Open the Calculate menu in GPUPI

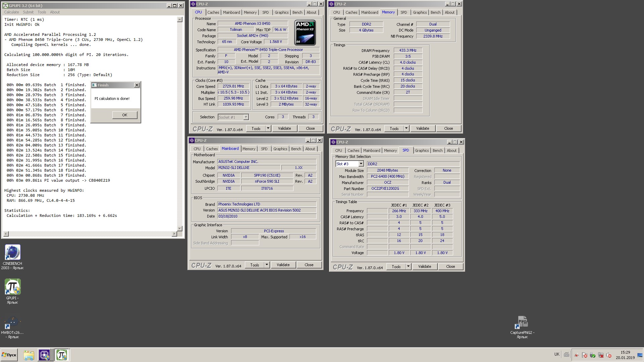click(11, 12)
